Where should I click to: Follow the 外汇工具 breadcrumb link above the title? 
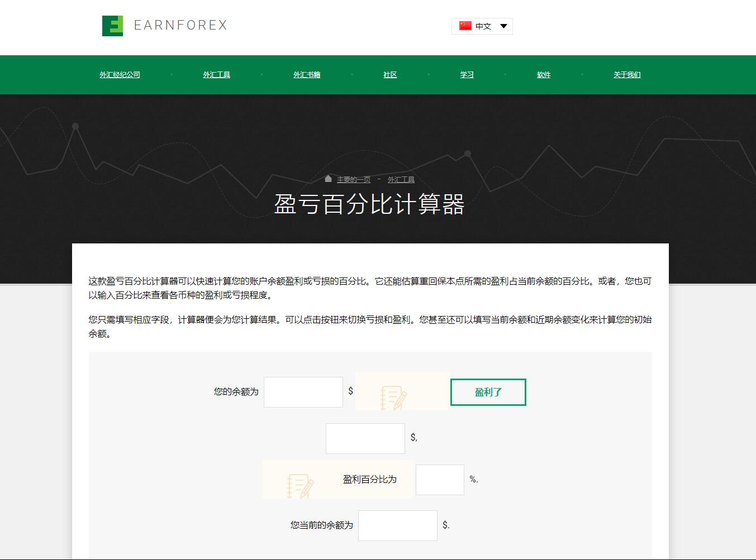pos(401,180)
